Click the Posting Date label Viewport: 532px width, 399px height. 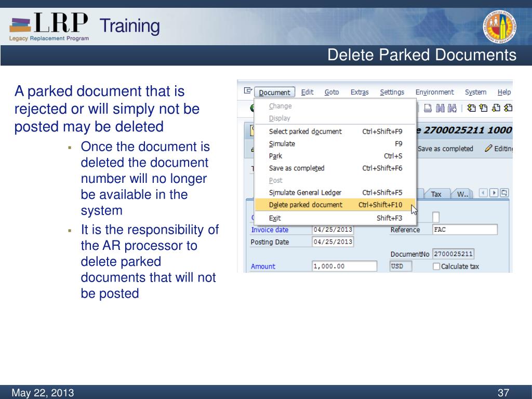pos(270,242)
